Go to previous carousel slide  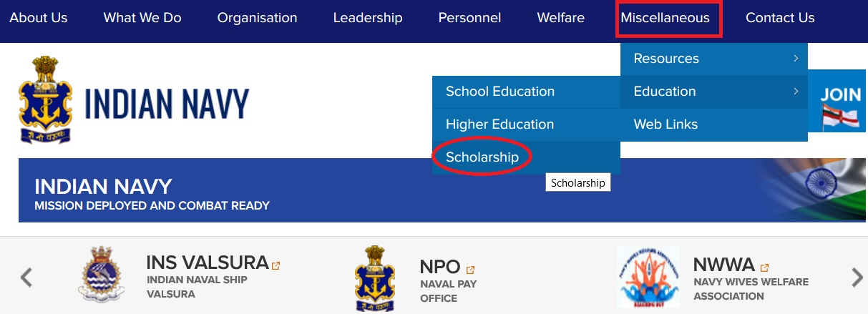(26, 277)
